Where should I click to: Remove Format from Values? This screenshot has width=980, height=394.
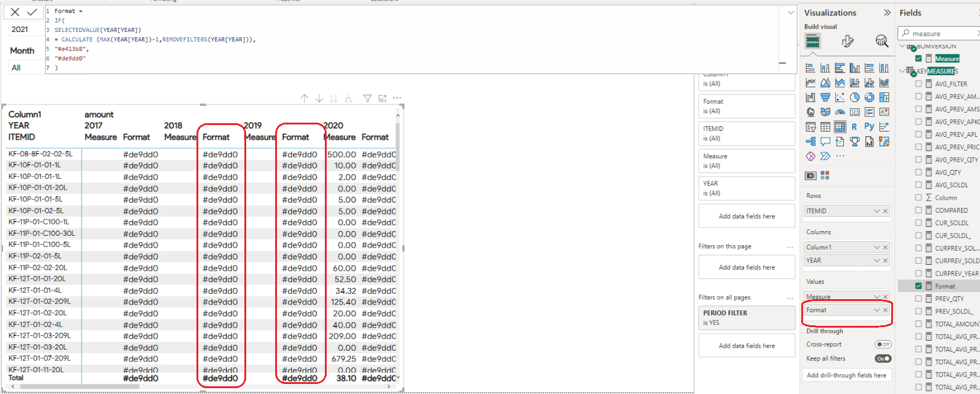886,310
